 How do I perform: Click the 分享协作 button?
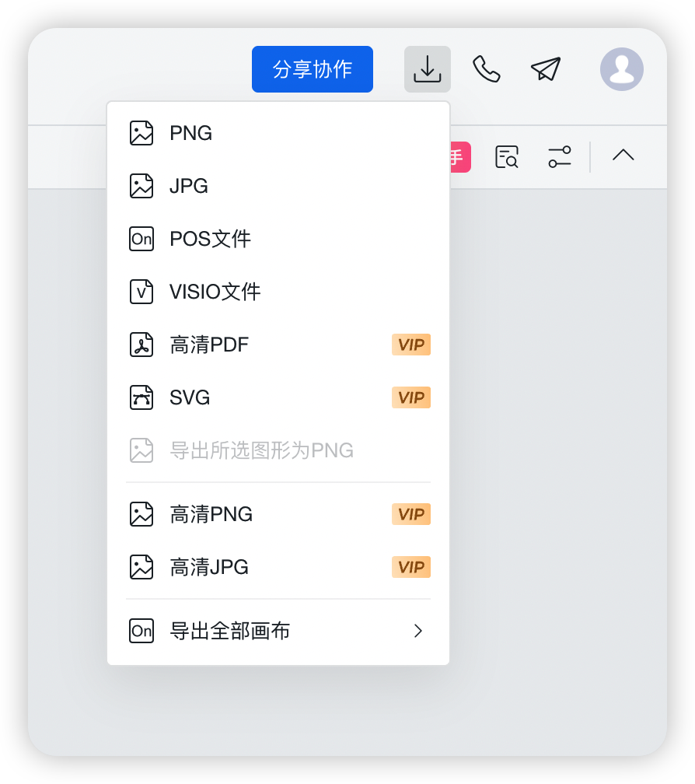tap(313, 69)
